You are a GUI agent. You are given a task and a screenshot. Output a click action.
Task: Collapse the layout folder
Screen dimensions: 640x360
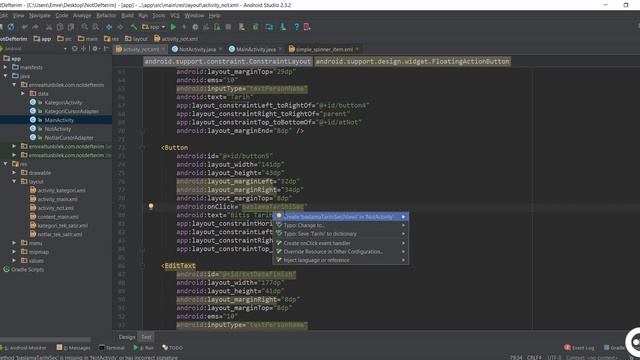14,181
